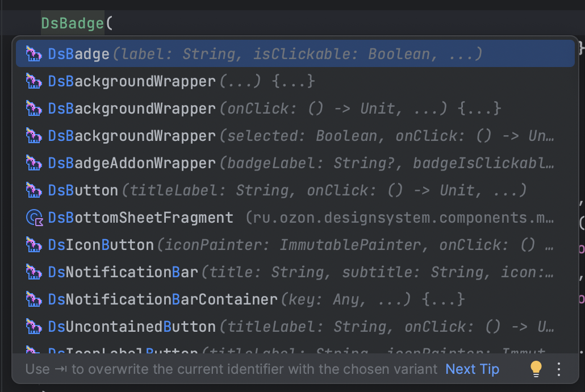The image size is (585, 392).
Task: Select DsBottomSheetFragment class suggestion
Action: [x=295, y=217]
